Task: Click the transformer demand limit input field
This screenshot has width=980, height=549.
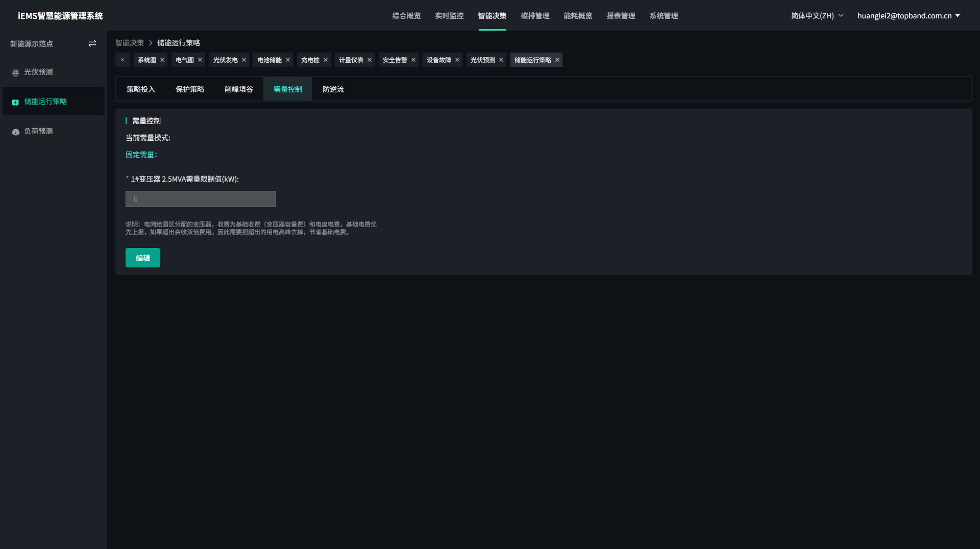Action: pyautogui.click(x=201, y=199)
